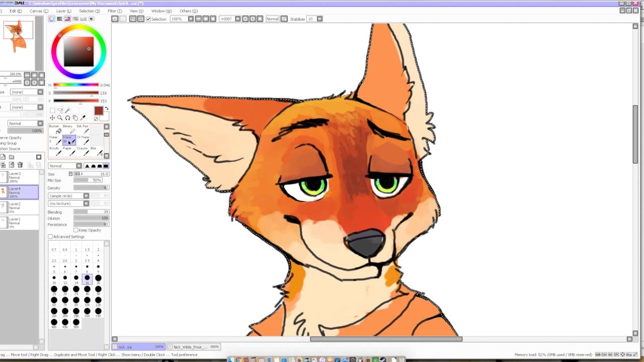Adjust the brush Density slider
The width and height of the screenshot is (644, 362).
click(x=91, y=188)
